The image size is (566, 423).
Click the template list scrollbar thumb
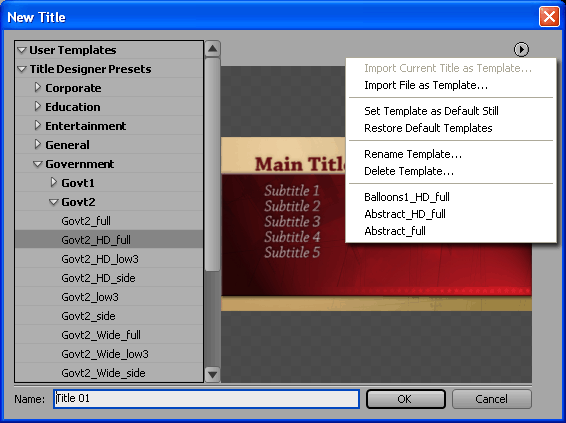(x=213, y=164)
